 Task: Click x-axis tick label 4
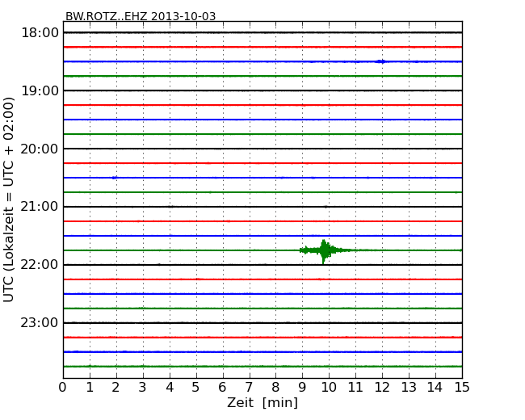[x=170, y=388]
